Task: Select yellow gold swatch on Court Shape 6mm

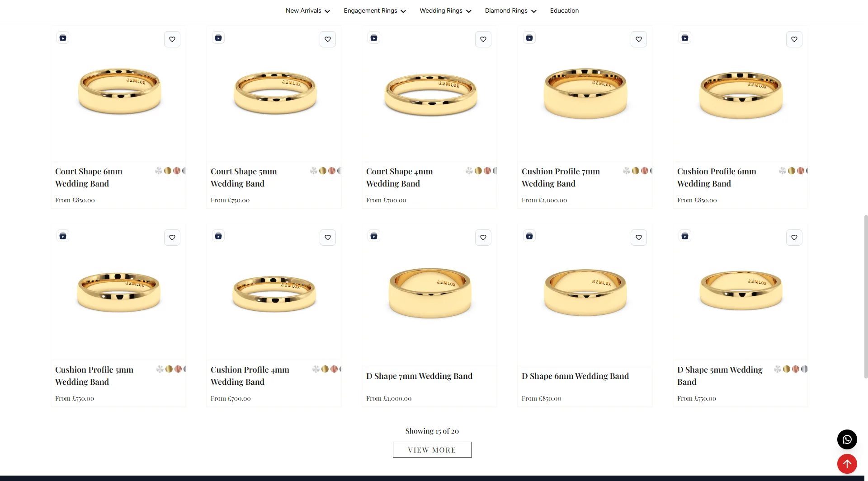Action: tap(168, 171)
